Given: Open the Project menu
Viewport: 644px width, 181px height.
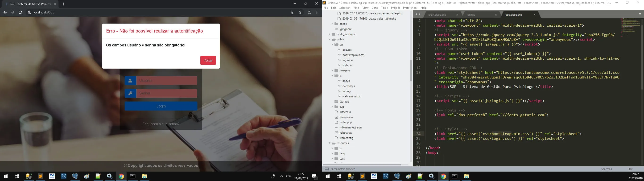Looking at the screenshot, I should (x=395, y=8).
